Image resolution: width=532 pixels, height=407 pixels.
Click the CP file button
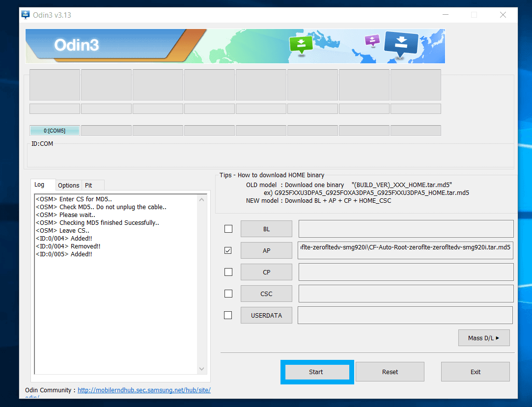tap(266, 272)
